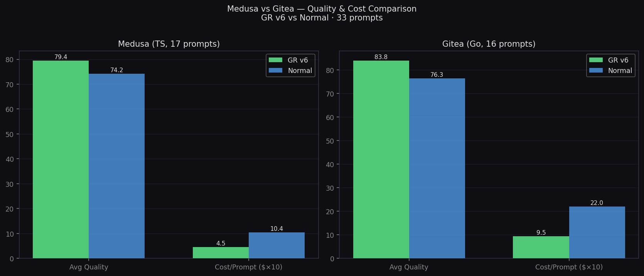
Task: Click the green Gitea cost bar labeled 9.5
Action: [x=541, y=247]
